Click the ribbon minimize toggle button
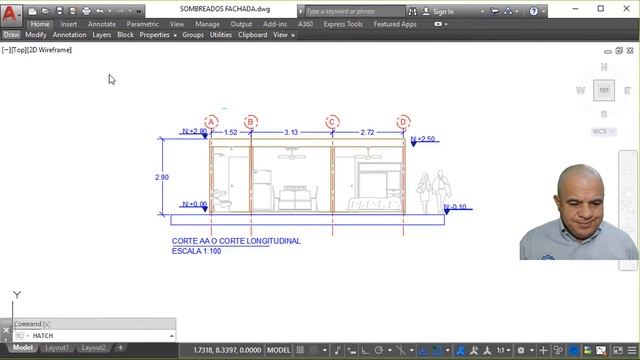Viewport: 640px width, 360px height. [438, 24]
